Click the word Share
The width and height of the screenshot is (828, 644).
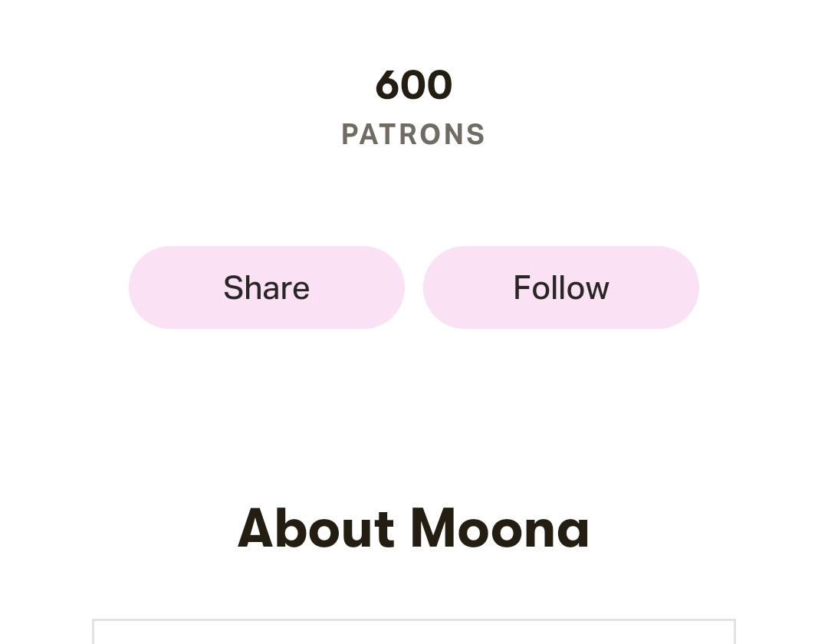pyautogui.click(x=267, y=287)
